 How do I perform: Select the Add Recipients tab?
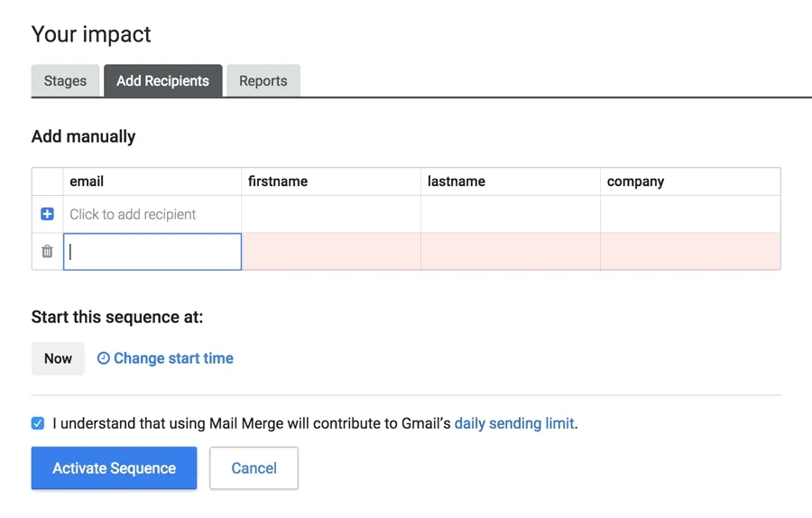click(163, 81)
